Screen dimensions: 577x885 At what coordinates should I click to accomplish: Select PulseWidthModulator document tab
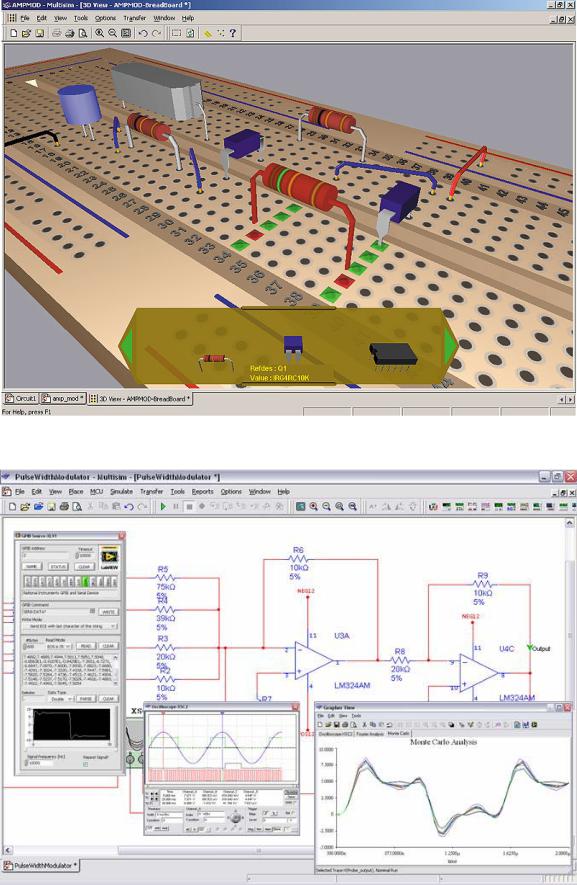pyautogui.click(x=40, y=865)
